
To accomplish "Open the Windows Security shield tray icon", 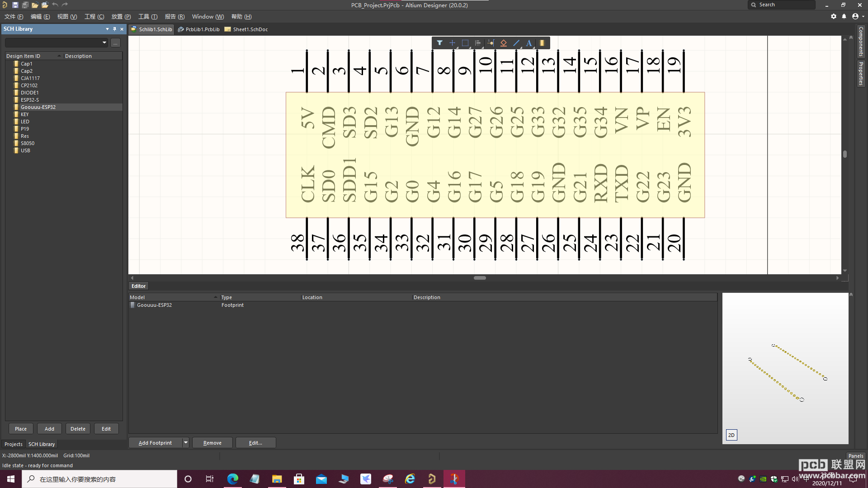I will point(774,479).
